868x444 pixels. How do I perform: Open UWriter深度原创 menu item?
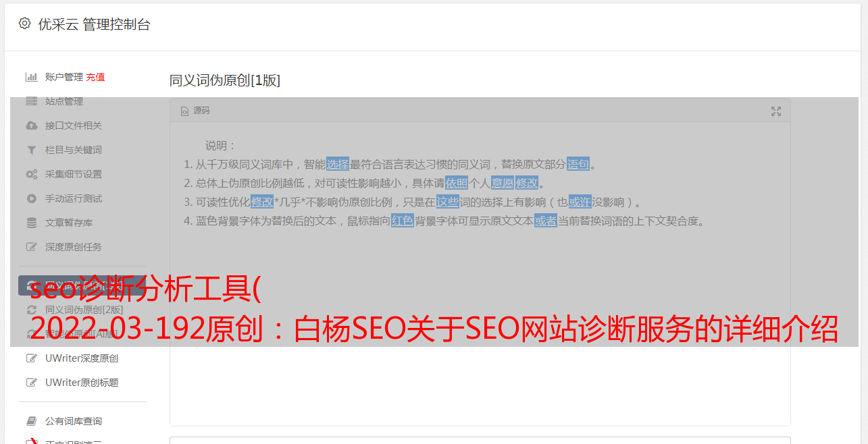coord(82,358)
